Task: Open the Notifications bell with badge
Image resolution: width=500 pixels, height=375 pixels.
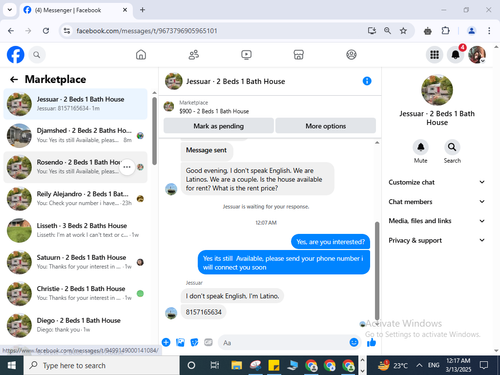Action: [456, 55]
